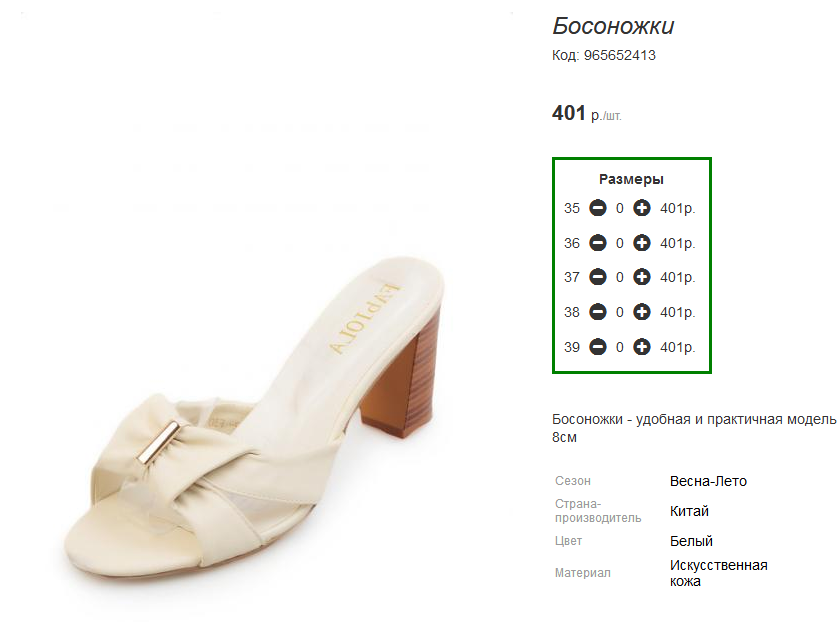Click the Размеры heading
This screenshot has width=838, height=622.
(x=631, y=179)
